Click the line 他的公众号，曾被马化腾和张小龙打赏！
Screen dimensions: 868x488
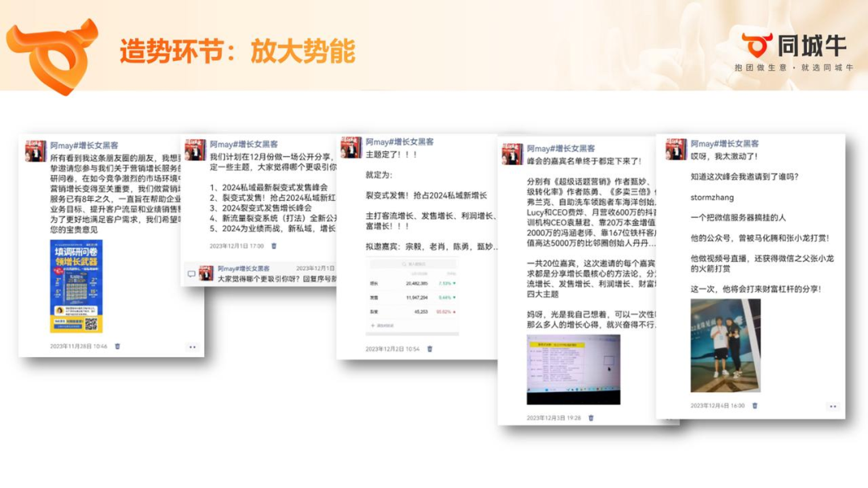[x=760, y=238]
